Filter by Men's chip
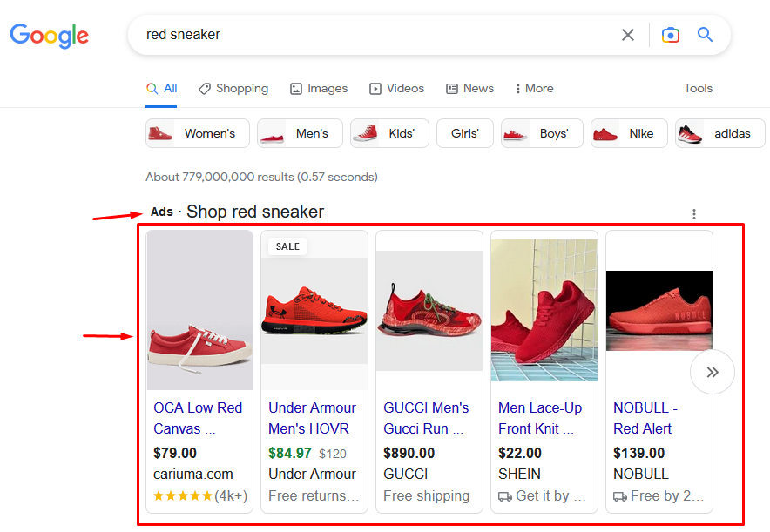Viewport: 770px width, 532px height. [300, 133]
